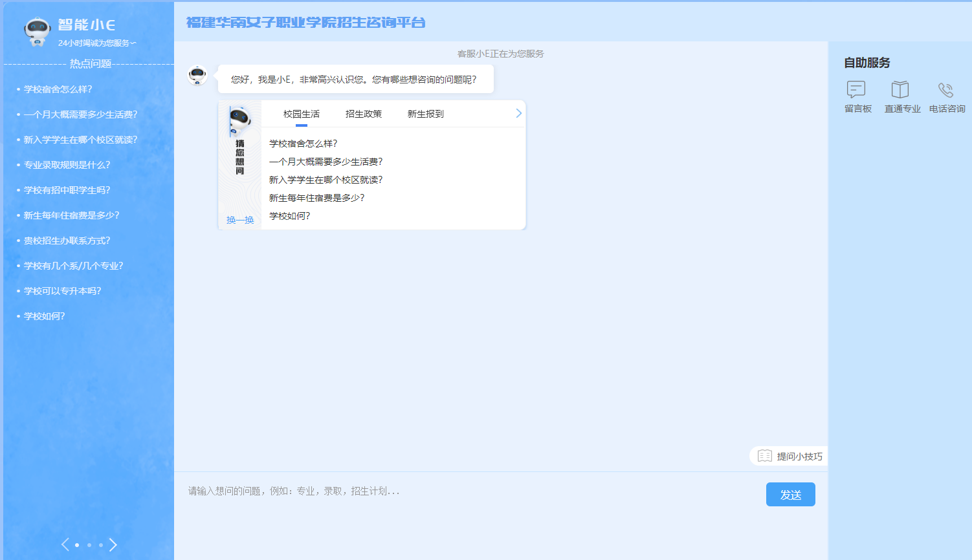Click the 提问小技巧 book icon button

pyautogui.click(x=790, y=456)
